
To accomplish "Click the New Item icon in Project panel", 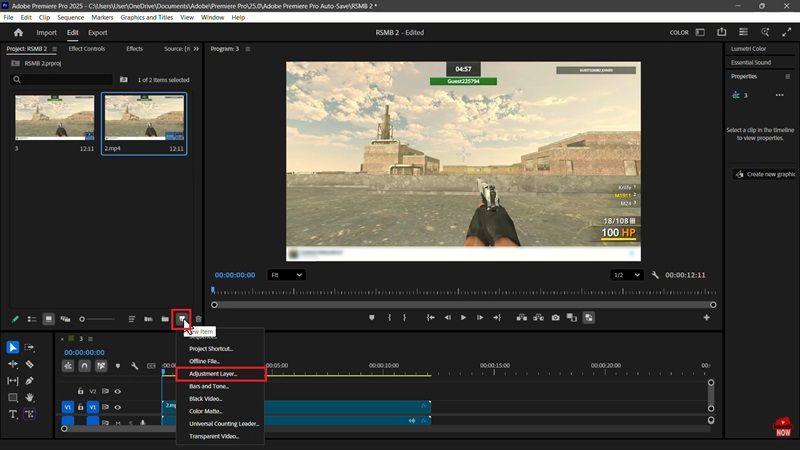I will (x=182, y=319).
